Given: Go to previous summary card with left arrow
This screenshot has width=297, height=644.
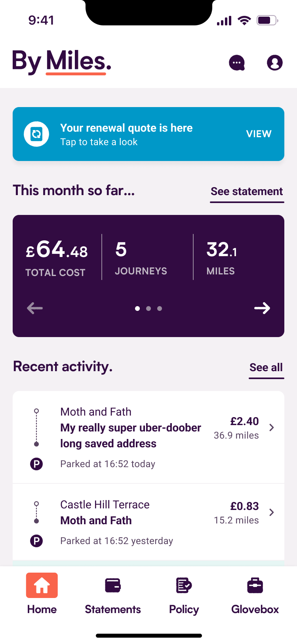Looking at the screenshot, I should click(x=35, y=308).
